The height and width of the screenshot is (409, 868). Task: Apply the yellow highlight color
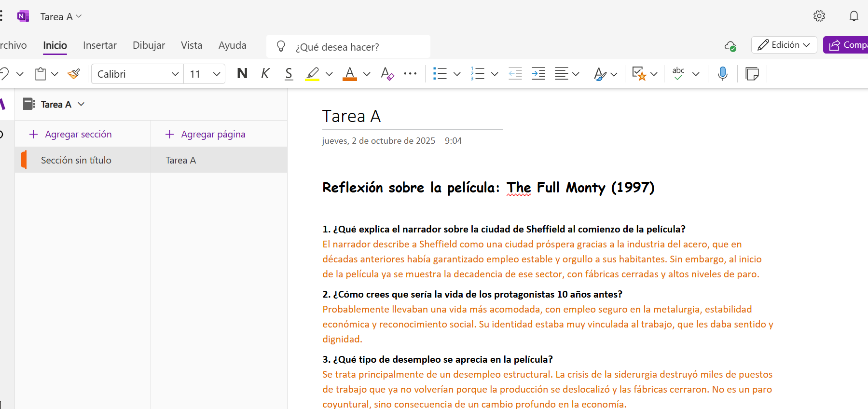tap(312, 74)
